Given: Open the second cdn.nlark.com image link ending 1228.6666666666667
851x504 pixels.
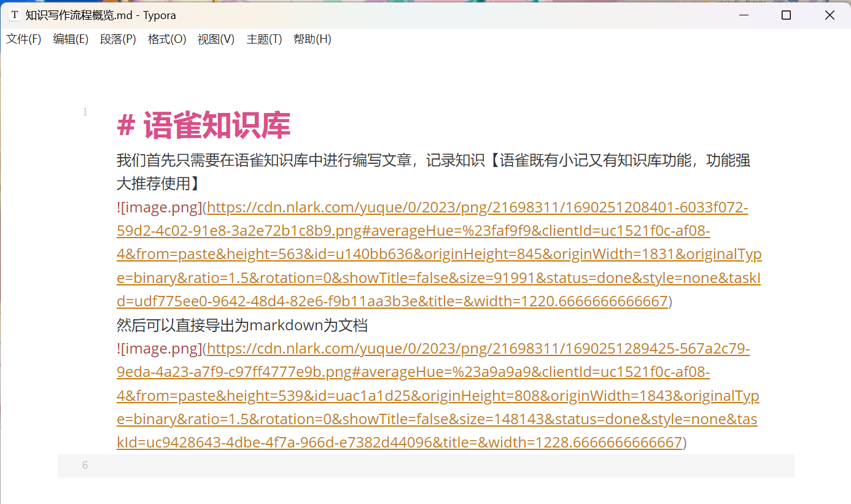Looking at the screenshot, I should 438,395.
